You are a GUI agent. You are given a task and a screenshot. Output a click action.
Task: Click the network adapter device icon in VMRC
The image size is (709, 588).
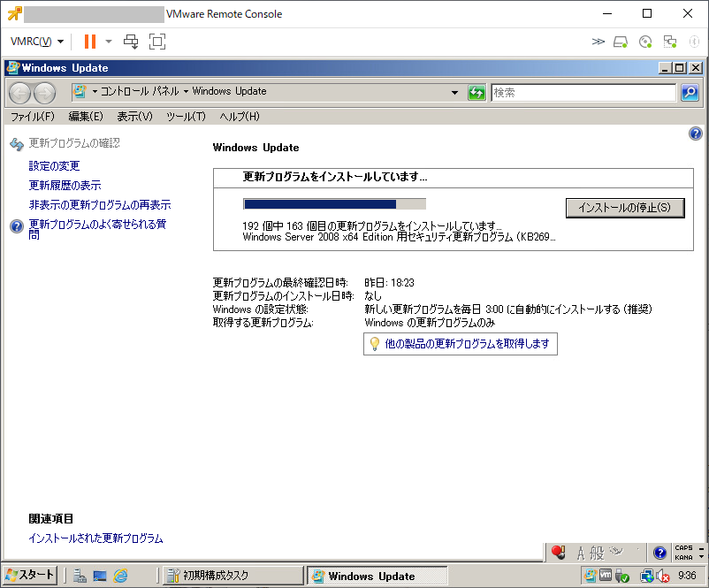pos(670,42)
